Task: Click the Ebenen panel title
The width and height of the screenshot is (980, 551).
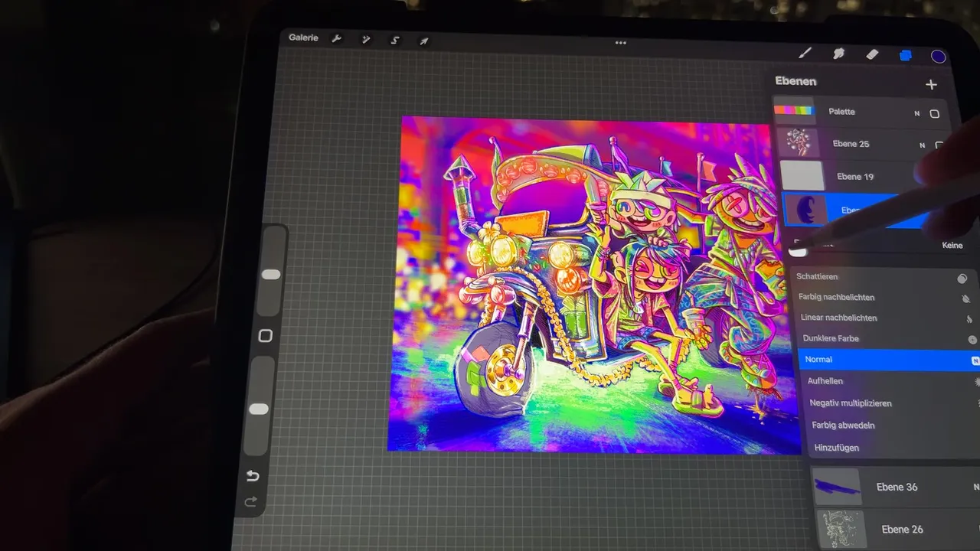Action: pyautogui.click(x=795, y=81)
